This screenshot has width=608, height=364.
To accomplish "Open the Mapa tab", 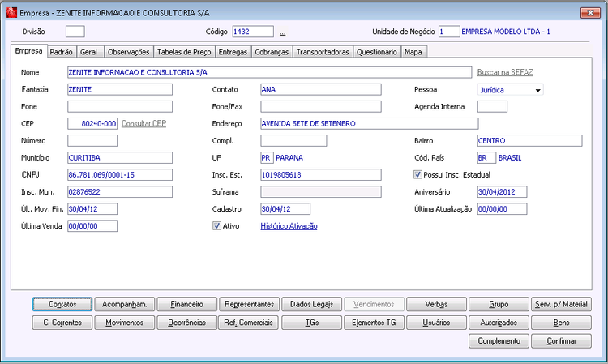I will click(x=413, y=52).
